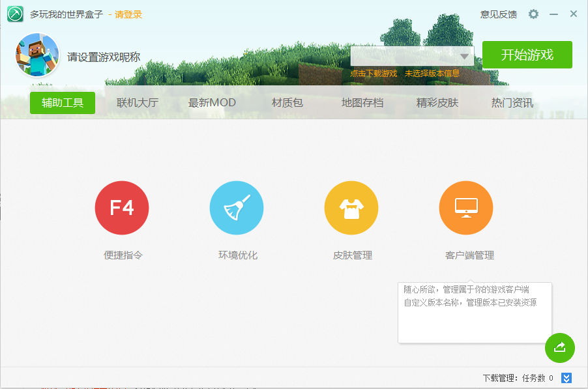Switch to the 联机大厅 tab
588x389 pixels.
click(x=138, y=103)
